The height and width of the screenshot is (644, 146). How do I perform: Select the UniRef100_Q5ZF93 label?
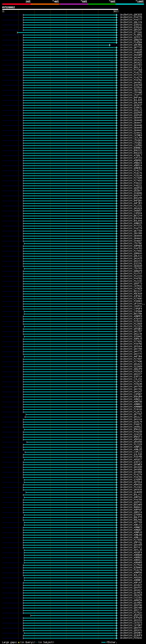click(131, 615)
